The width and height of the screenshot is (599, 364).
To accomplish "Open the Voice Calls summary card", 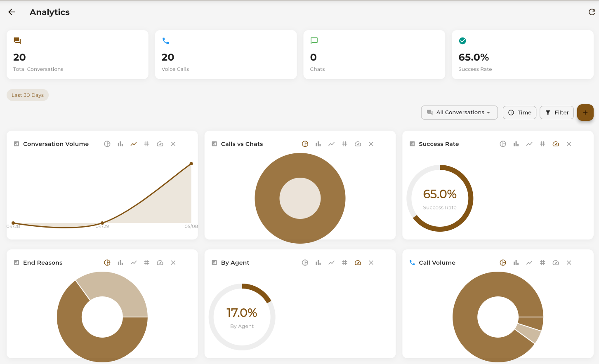I will pyautogui.click(x=226, y=54).
